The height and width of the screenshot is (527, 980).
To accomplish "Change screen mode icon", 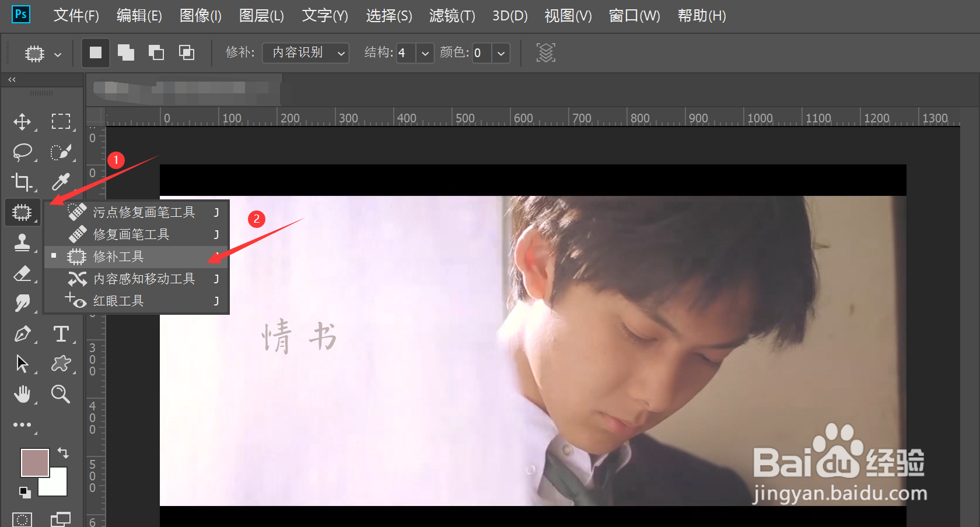I will coord(61,519).
